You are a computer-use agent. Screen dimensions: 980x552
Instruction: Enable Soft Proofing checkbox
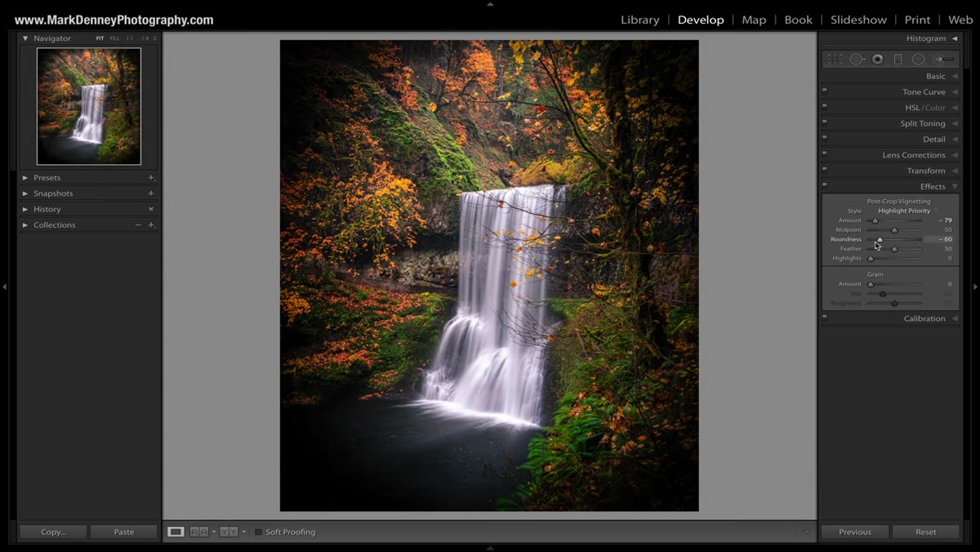(258, 532)
